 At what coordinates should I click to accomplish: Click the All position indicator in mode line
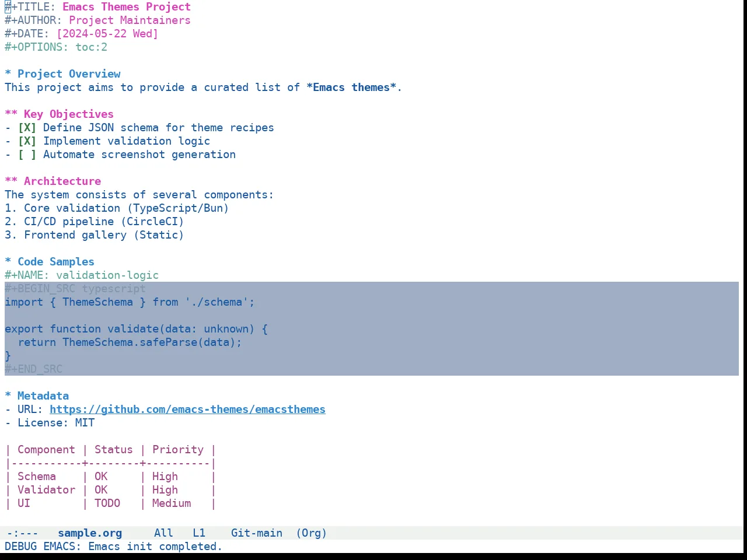(163, 533)
